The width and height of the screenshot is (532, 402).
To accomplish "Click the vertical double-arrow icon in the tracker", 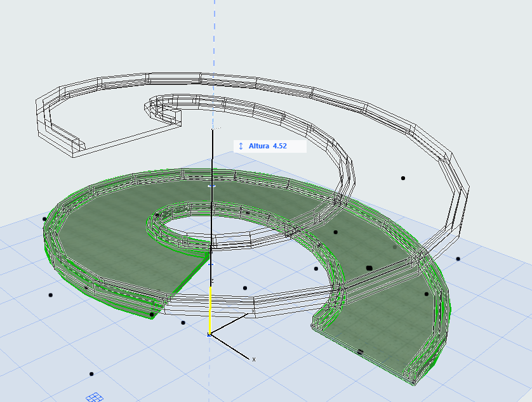I will 241,146.
